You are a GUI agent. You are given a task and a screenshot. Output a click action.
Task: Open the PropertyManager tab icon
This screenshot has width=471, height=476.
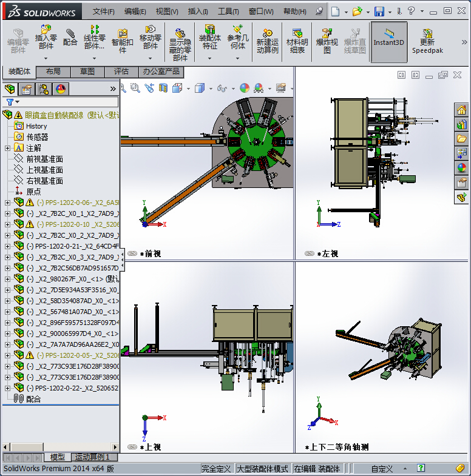pyautogui.click(x=27, y=89)
